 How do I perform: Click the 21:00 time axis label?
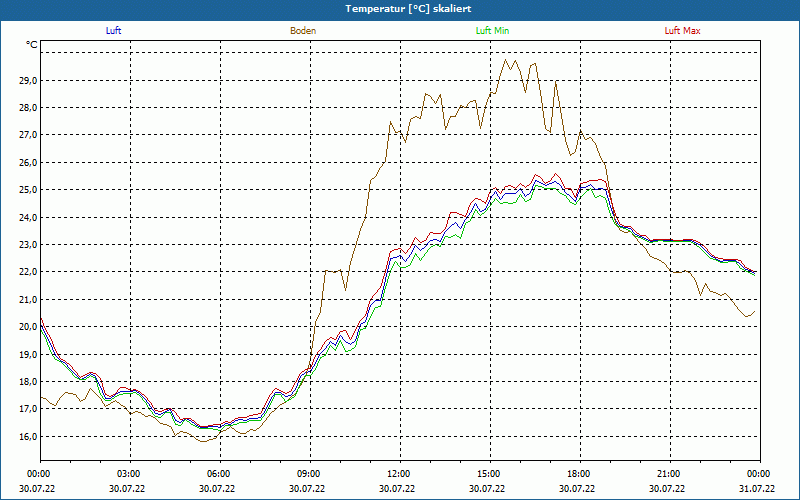[x=670, y=474]
